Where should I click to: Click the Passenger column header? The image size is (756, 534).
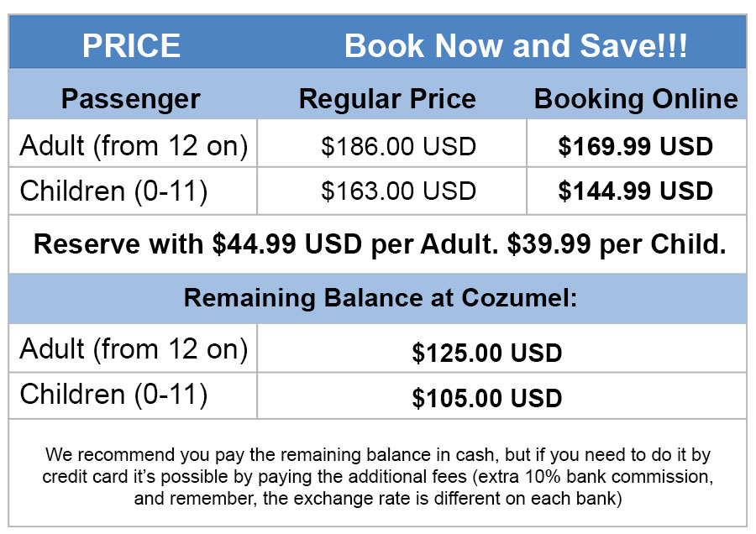pyautogui.click(x=131, y=99)
